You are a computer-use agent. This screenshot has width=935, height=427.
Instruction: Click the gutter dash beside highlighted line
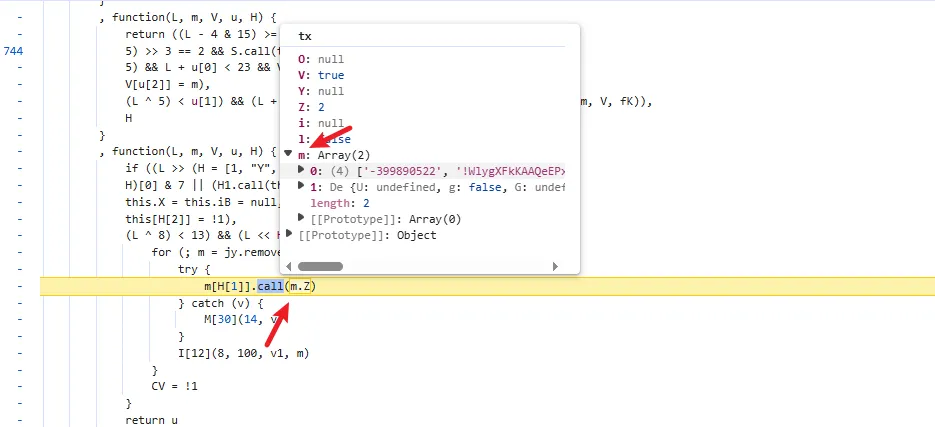point(21,287)
